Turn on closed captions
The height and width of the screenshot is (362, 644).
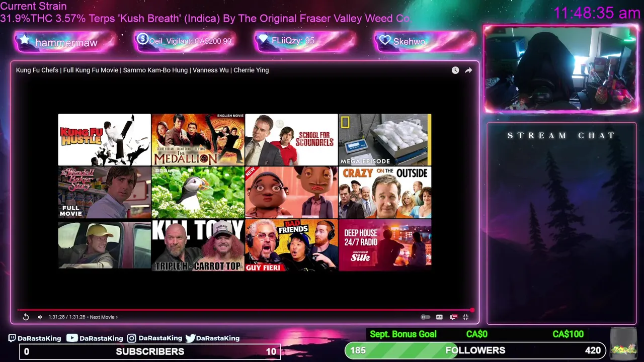pyautogui.click(x=439, y=317)
